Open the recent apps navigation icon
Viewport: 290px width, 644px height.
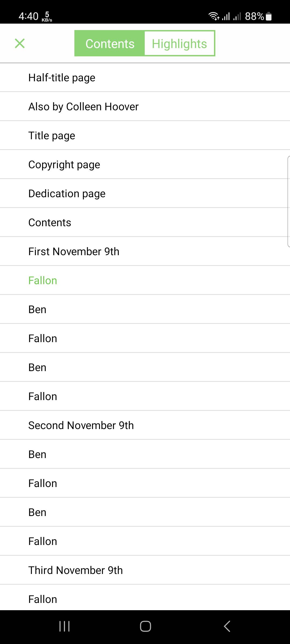tap(64, 626)
